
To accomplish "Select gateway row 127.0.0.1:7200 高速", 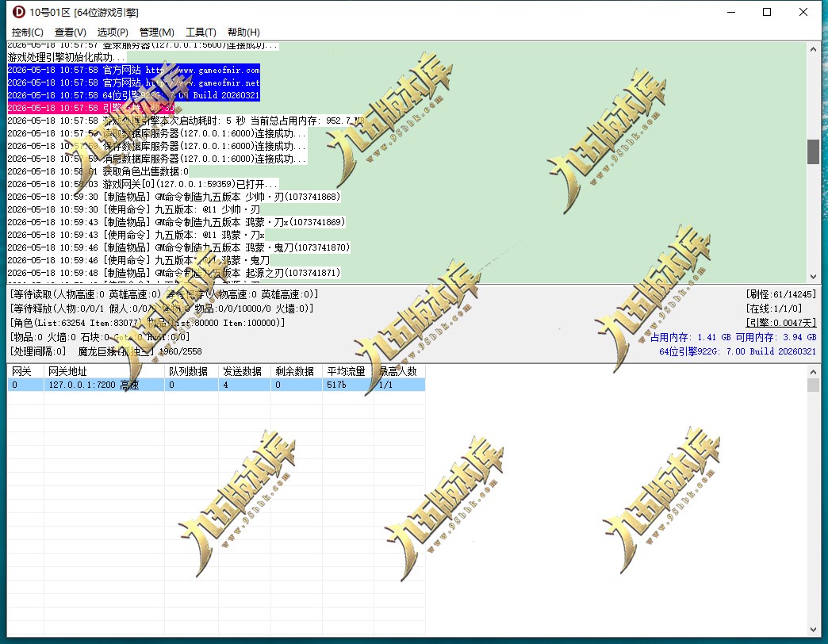I will pyautogui.click(x=216, y=385).
